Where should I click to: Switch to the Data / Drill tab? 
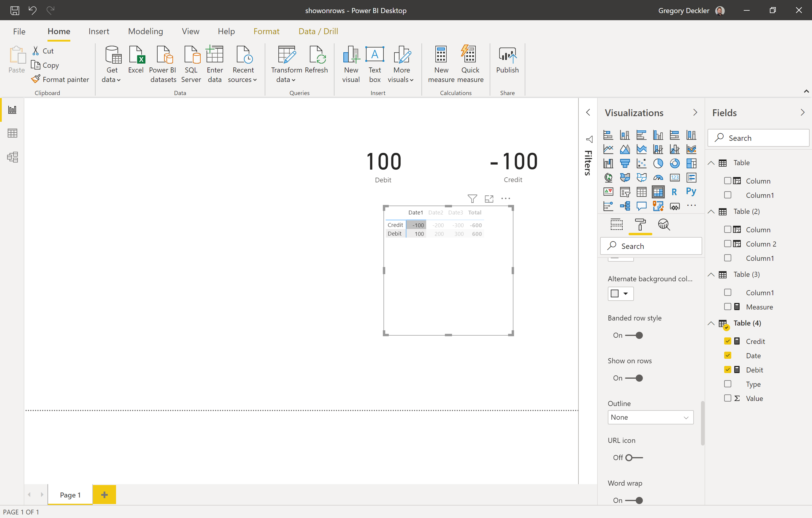point(318,31)
